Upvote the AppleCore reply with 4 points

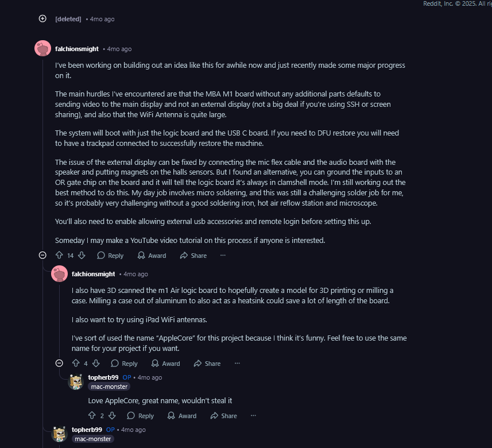pos(76,363)
